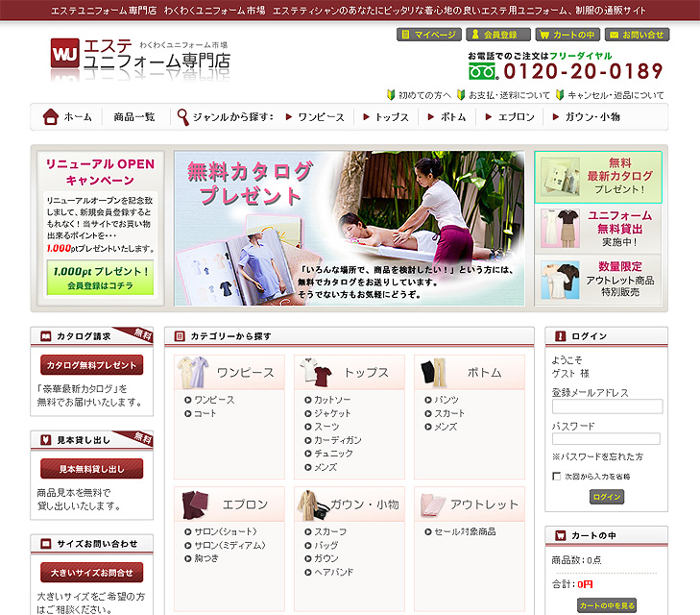The width and height of the screenshot is (700, 615).
Task: Click the magnifier genre search icon
Action: point(182,117)
